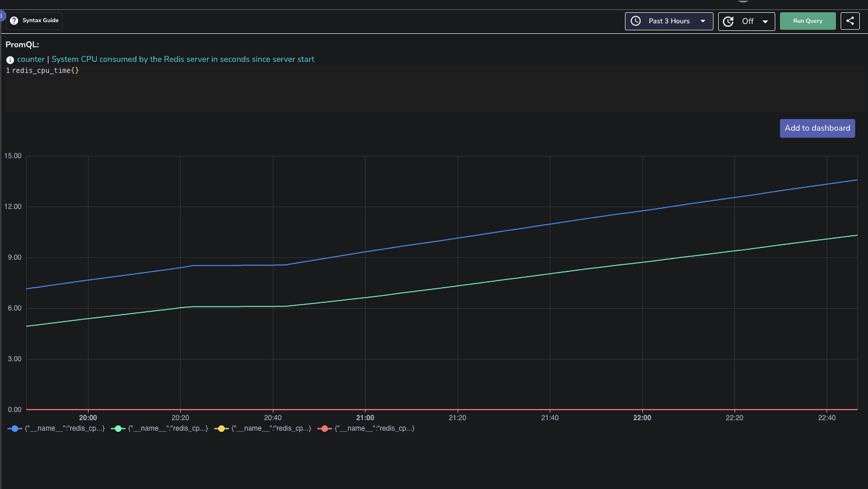Hide the green series via its legend entry

point(160,428)
